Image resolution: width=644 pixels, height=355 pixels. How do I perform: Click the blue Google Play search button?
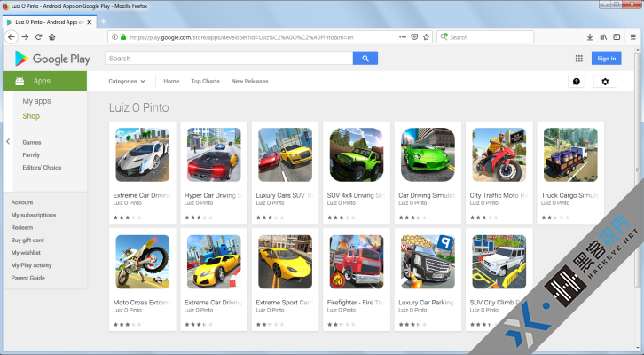[x=365, y=59]
